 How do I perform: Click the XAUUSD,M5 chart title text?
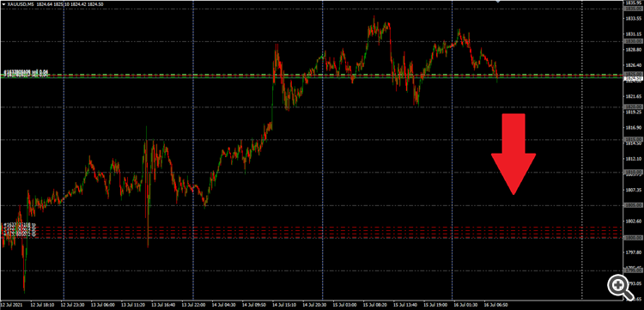click(21, 3)
